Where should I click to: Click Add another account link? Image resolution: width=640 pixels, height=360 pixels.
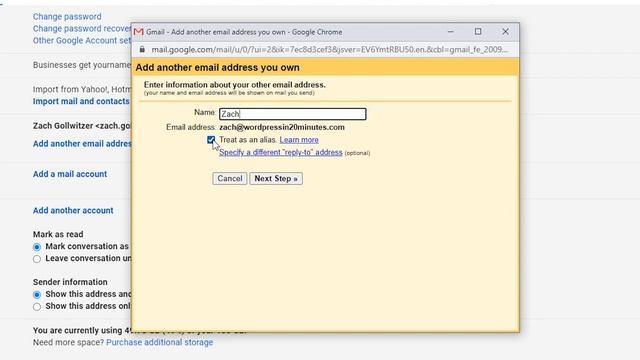(x=73, y=210)
